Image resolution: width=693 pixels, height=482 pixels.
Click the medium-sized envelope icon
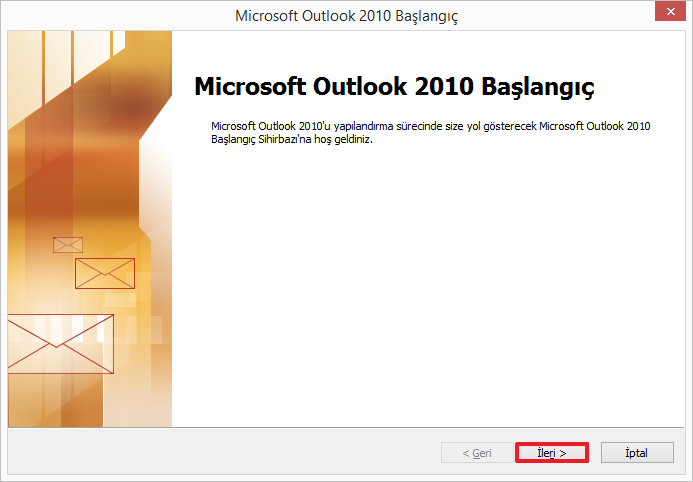coord(105,273)
